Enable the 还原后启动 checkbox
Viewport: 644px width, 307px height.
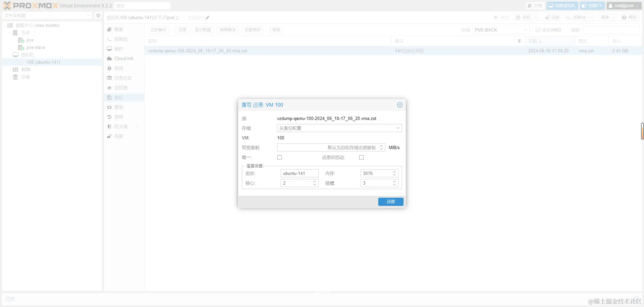[362, 158]
